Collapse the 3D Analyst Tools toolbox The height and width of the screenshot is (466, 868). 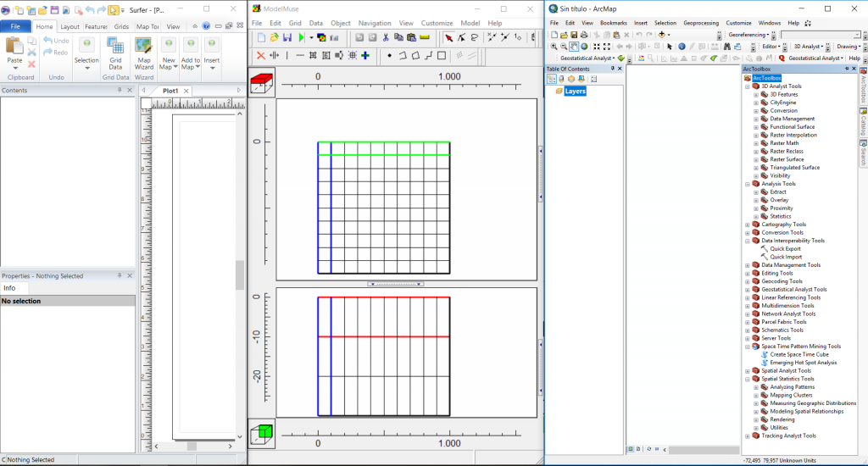748,86
